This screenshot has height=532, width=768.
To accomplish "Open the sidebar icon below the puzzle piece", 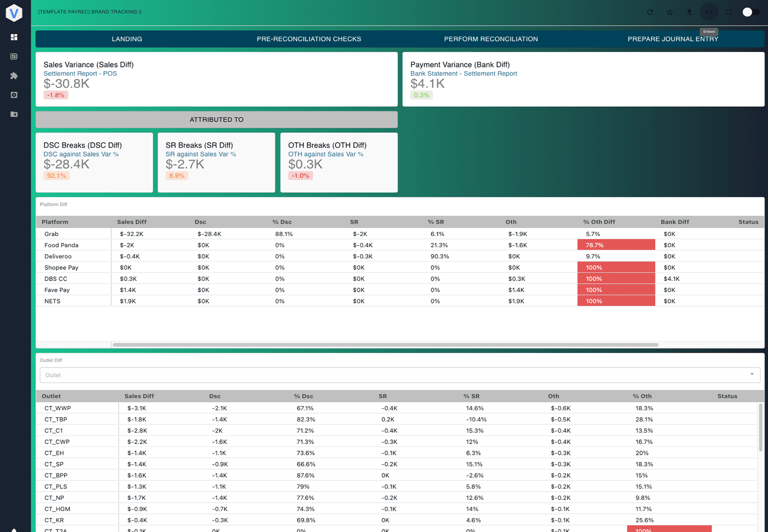I will [x=14, y=95].
